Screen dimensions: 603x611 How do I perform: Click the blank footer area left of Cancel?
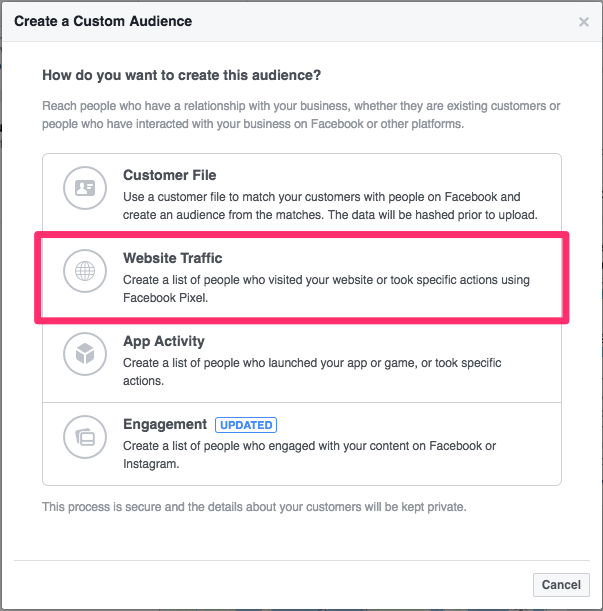pos(270,585)
